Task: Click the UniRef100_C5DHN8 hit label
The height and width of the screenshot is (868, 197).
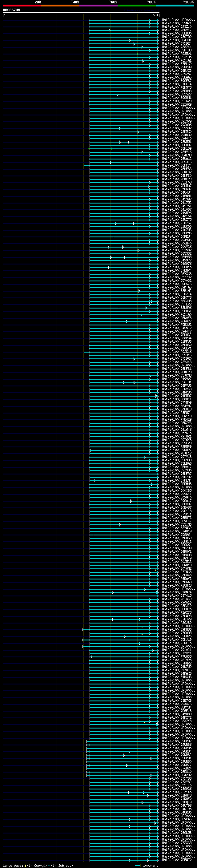Action: [177, 484]
